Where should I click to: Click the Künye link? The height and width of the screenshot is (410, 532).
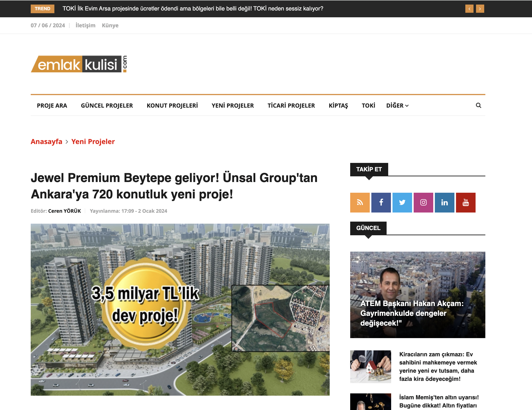pos(110,25)
